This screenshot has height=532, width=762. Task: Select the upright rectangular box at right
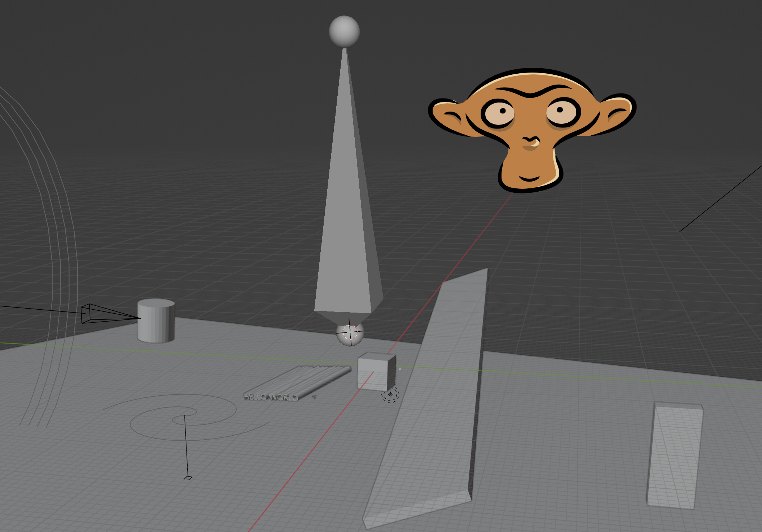click(675, 455)
